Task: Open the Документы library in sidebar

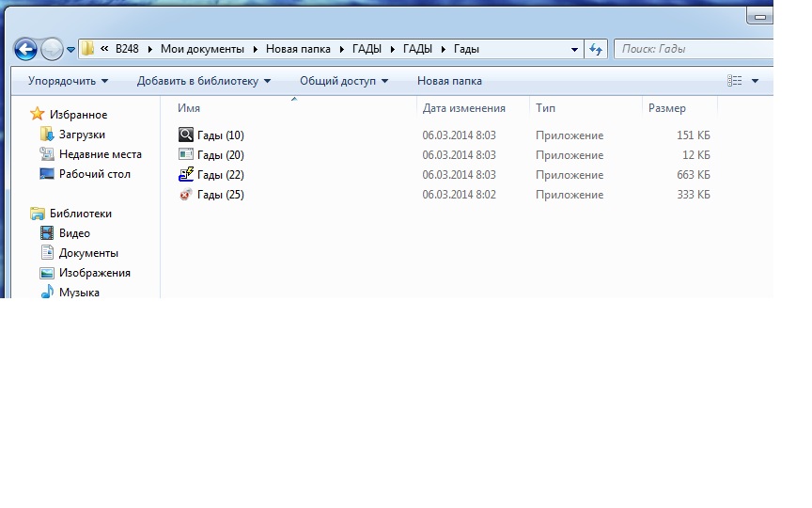Action: click(88, 253)
